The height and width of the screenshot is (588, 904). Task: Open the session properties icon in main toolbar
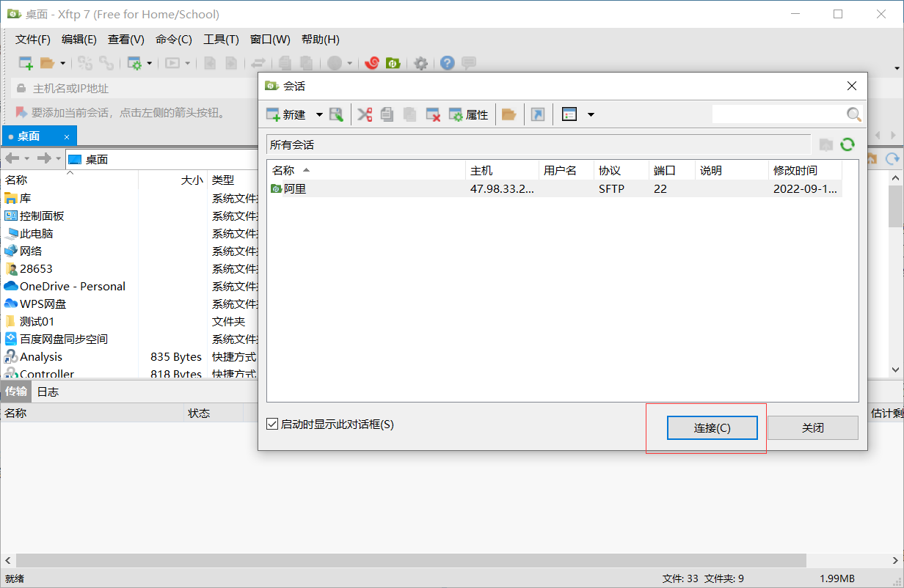[134, 63]
